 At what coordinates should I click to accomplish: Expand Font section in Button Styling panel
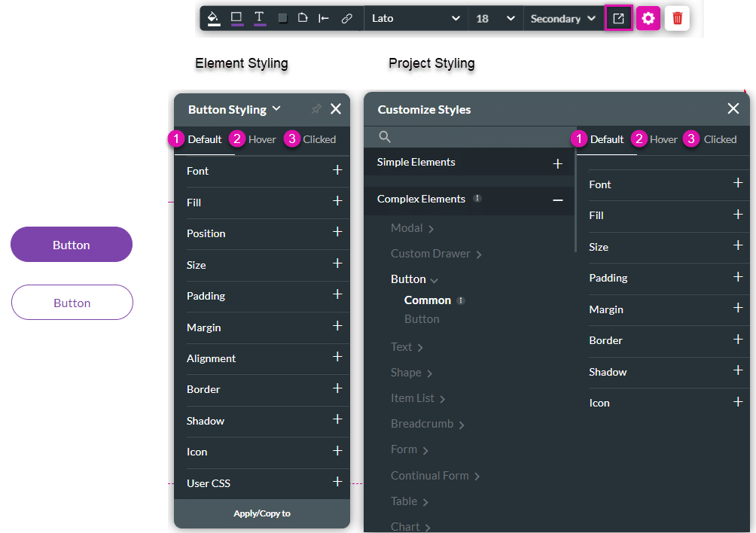pos(337,171)
